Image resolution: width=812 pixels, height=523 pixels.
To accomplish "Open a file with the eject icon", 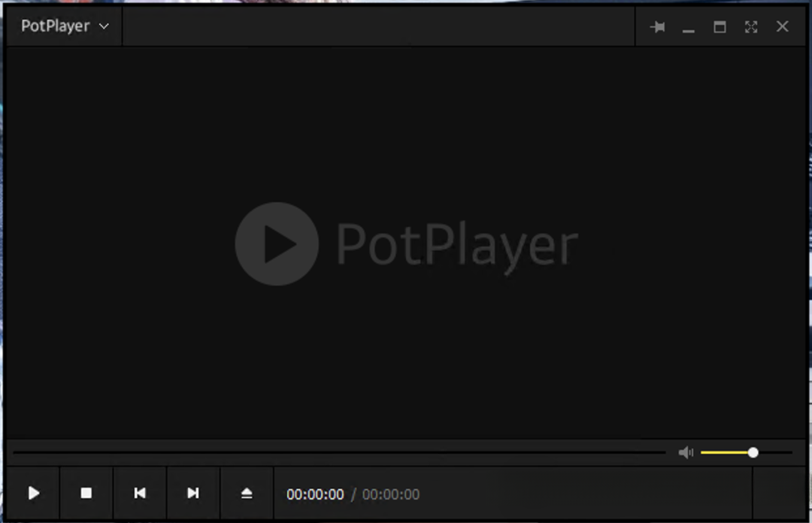I will 247,493.
